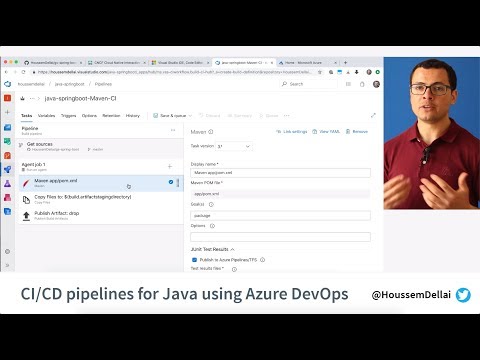This screenshot has height=360, width=480.
Task: Open the Pipelines rocket sidebar icon
Action: (x=7, y=169)
